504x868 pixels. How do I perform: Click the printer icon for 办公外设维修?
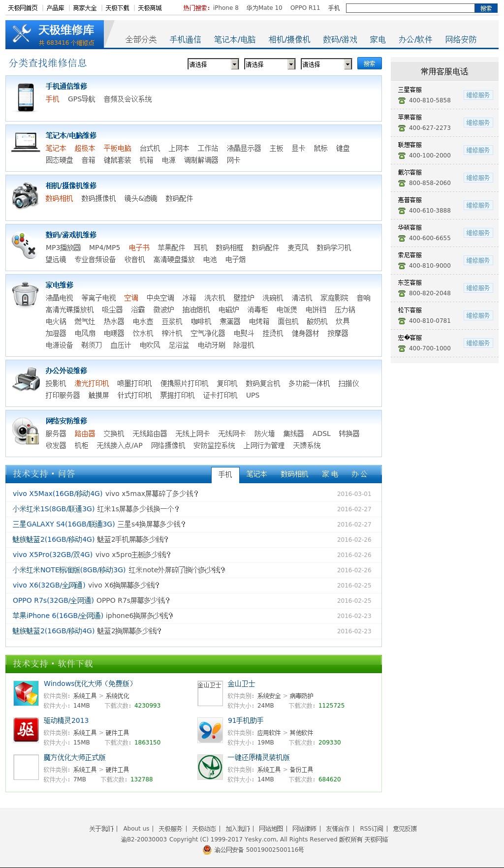point(27,380)
